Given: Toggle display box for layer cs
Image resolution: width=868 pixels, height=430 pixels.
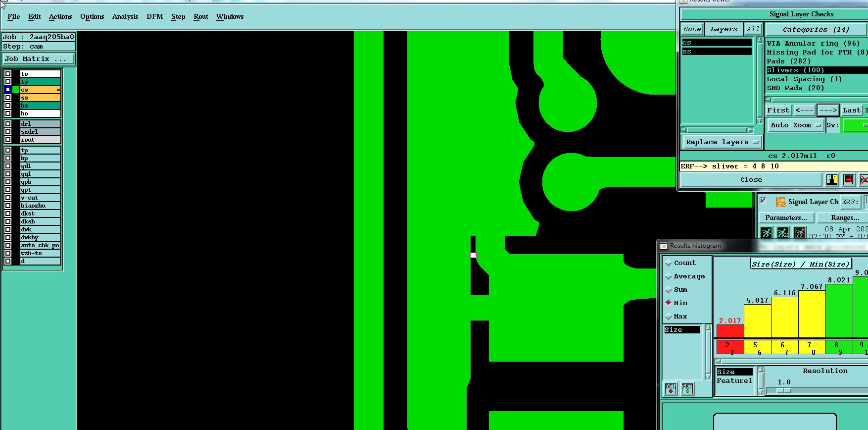Looking at the screenshot, I should point(8,90).
